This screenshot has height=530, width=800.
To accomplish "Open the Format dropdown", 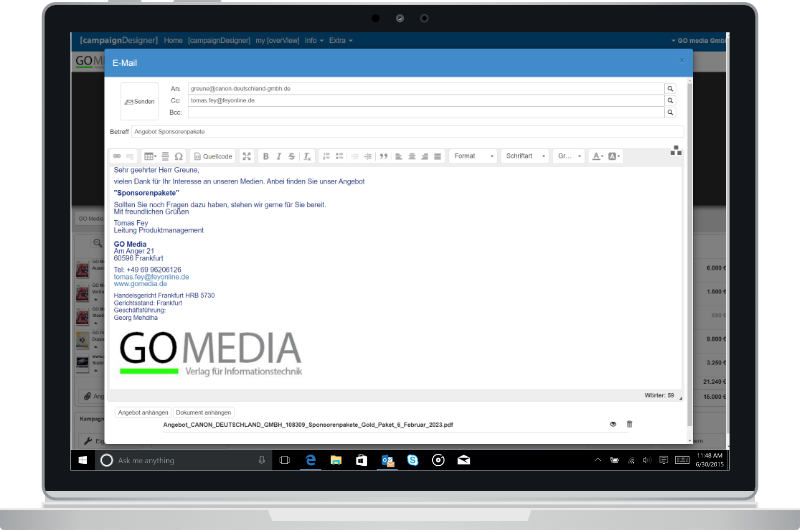I will coord(472,156).
